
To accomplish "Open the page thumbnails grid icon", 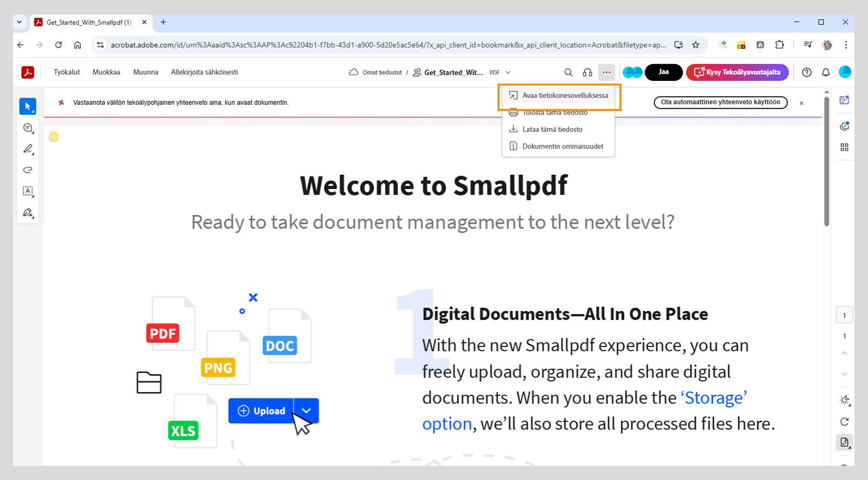I will [844, 147].
